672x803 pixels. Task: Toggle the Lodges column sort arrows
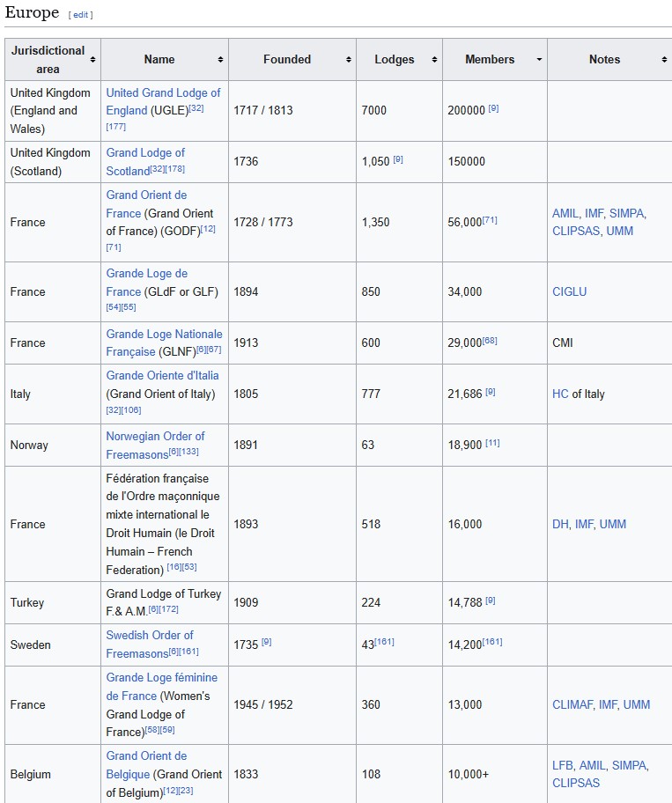pos(434,59)
